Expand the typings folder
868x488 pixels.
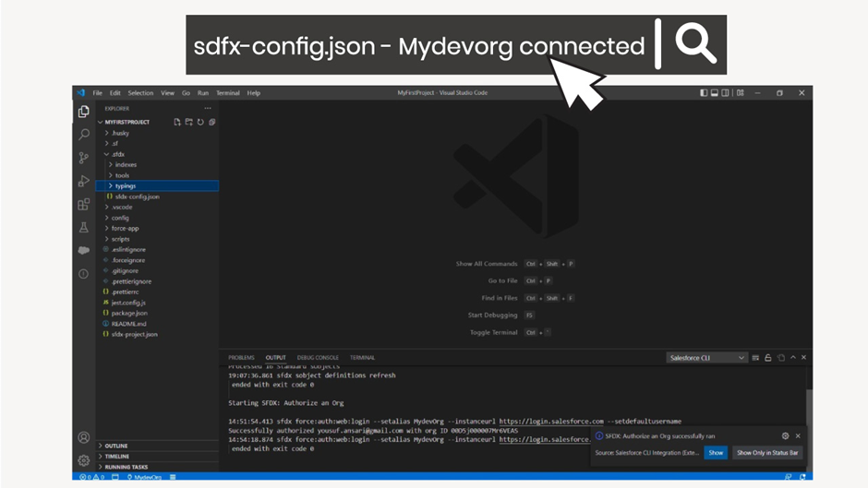[157, 186]
